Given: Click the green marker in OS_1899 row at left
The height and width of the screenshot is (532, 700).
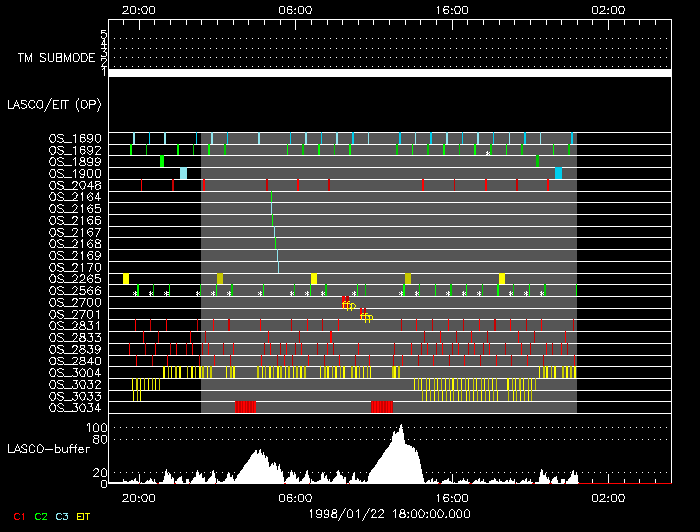Looking at the screenshot, I should point(162,161).
